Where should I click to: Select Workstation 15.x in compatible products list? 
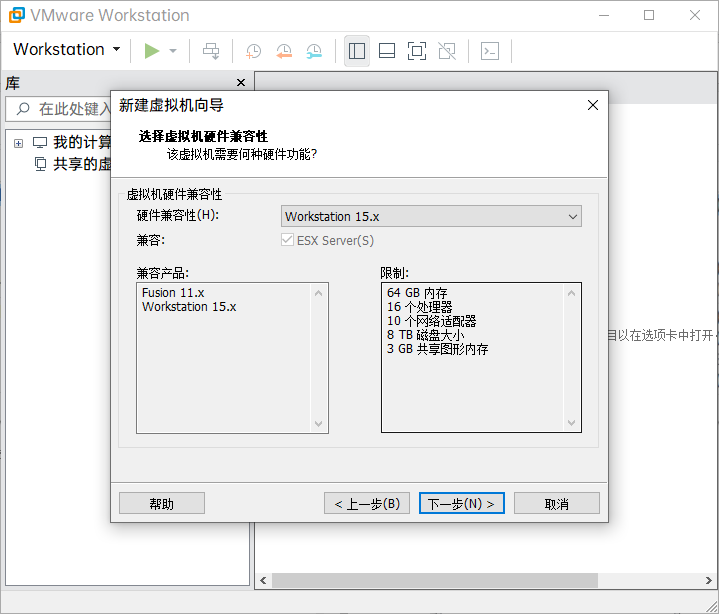[x=189, y=307]
